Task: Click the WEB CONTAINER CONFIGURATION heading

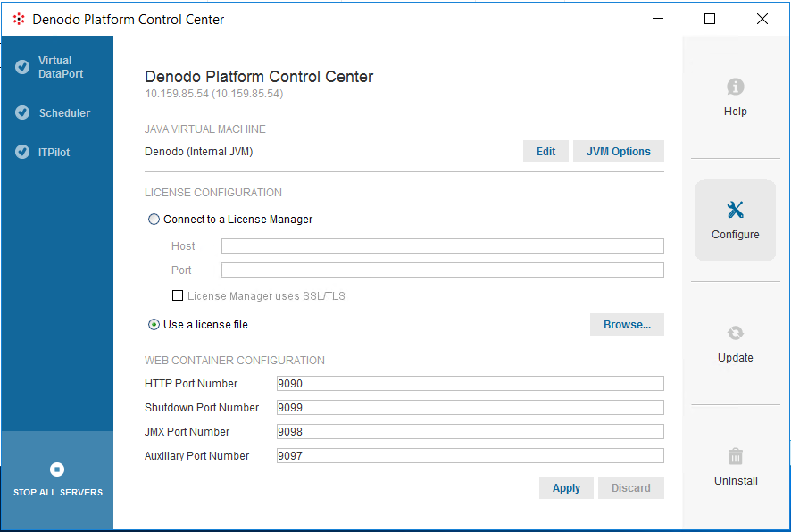Action: (x=235, y=361)
